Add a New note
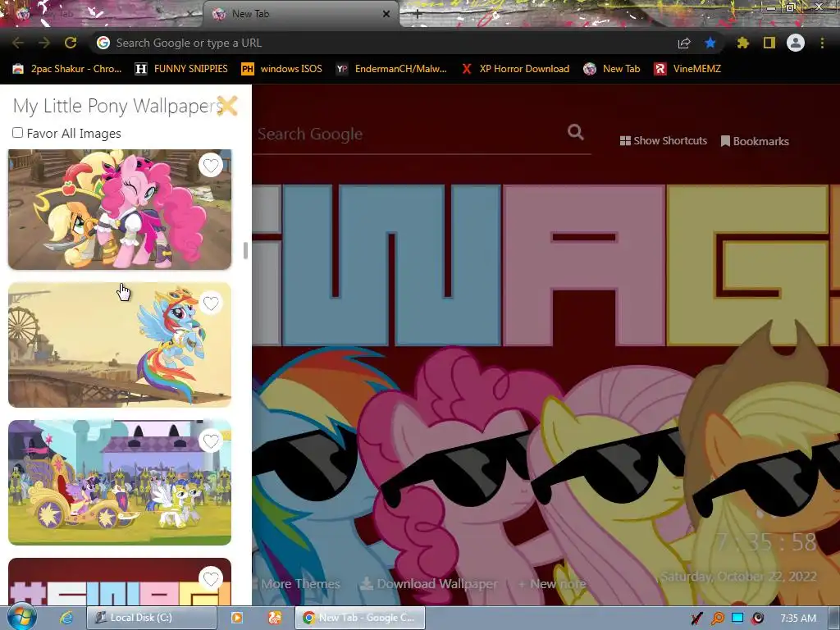 point(552,584)
